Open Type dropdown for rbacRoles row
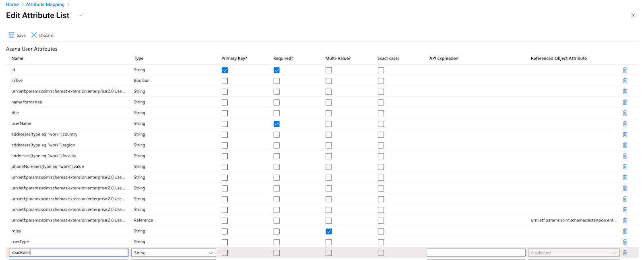Screen dimensions: 644x260 point(174,253)
